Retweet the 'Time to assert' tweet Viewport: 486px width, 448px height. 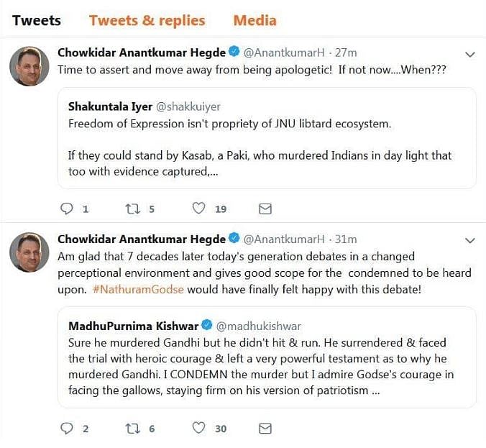click(132, 209)
